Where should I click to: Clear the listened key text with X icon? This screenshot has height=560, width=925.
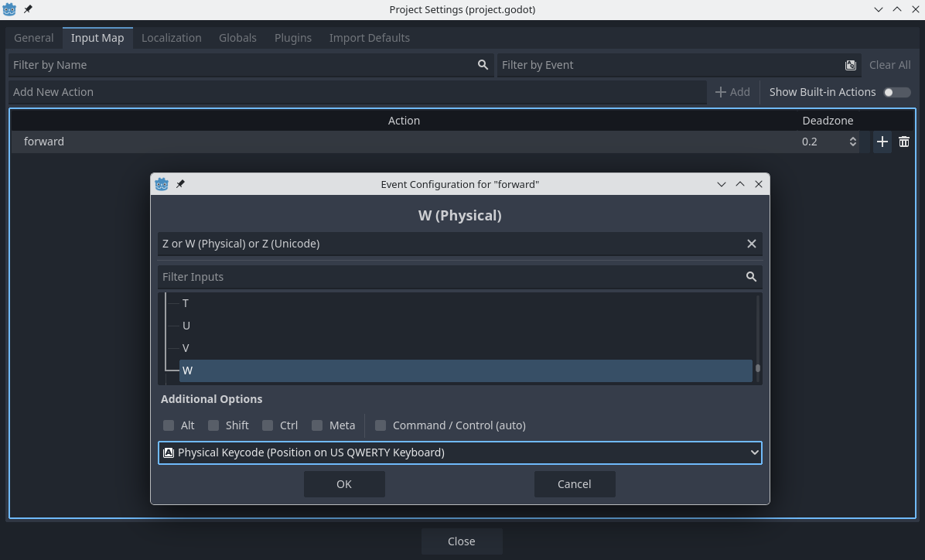tap(751, 244)
